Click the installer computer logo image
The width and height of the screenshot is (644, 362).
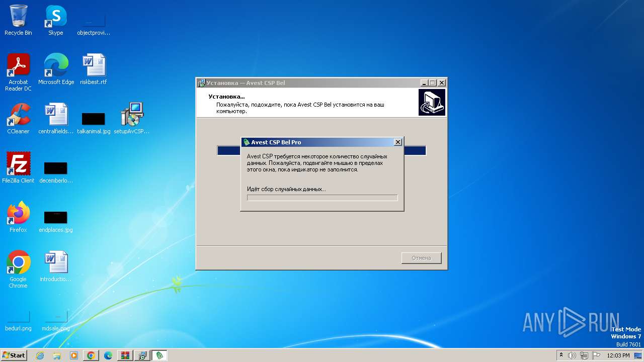[432, 102]
